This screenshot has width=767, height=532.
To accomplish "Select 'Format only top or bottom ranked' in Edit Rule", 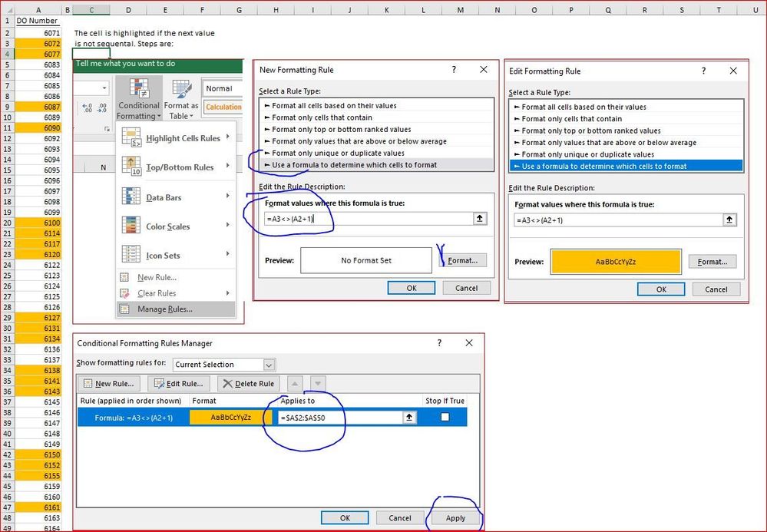I will point(626,131).
